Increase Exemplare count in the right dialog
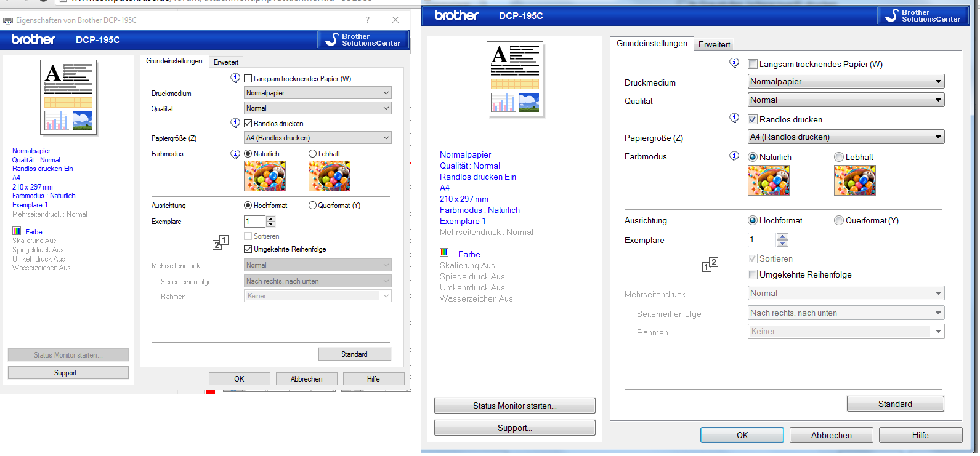The height and width of the screenshot is (456, 980). 783,237
